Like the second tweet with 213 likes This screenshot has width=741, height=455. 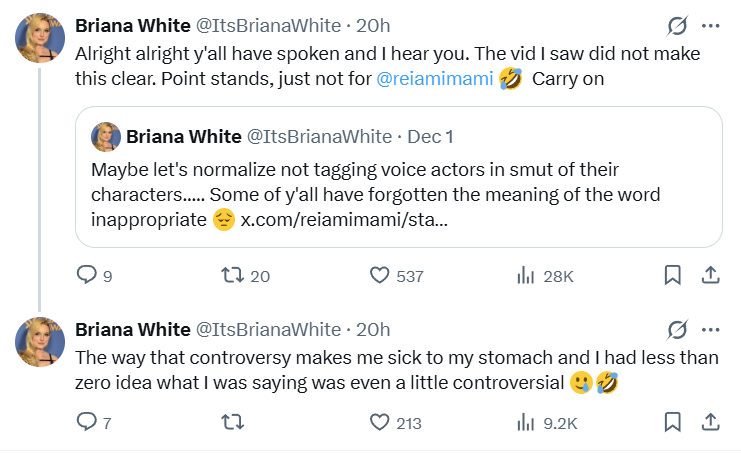[x=380, y=423]
